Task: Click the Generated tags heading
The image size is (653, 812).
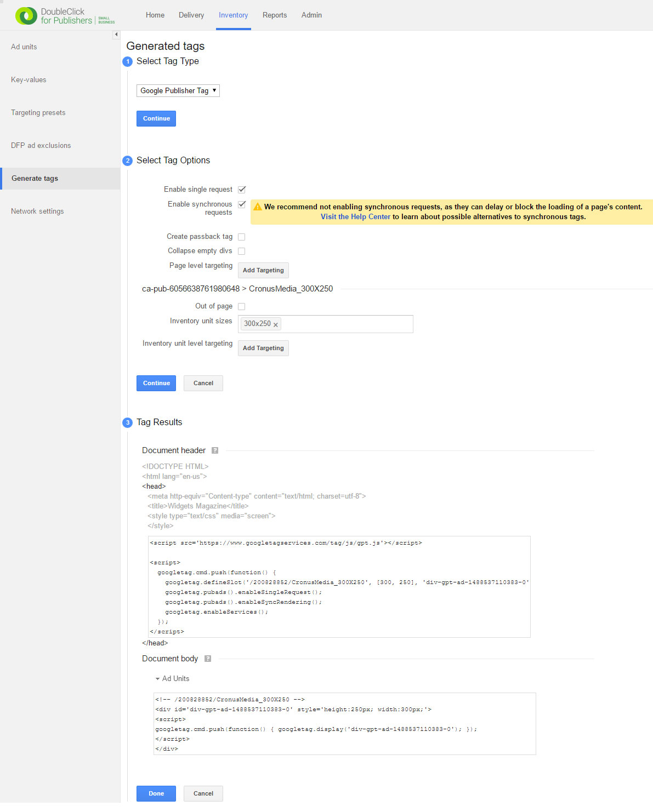Action: (166, 46)
